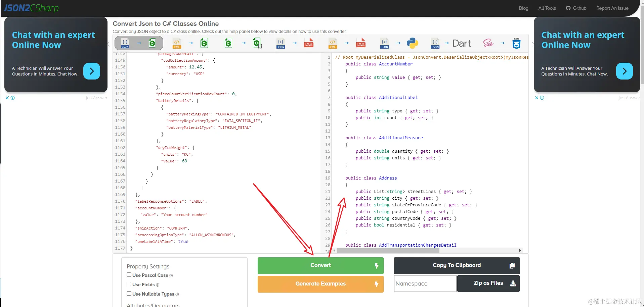The width and height of the screenshot is (644, 307).
Task: Click the 'streetLines' property line
Action: [414, 192]
